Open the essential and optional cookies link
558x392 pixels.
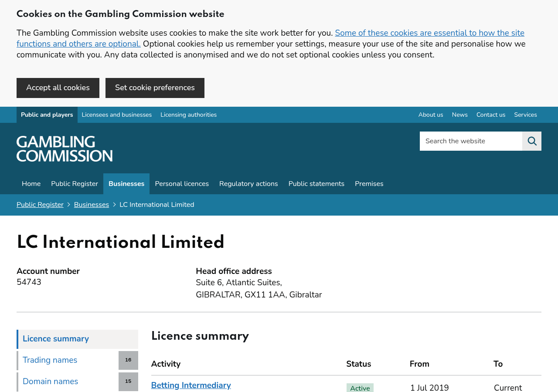[270, 38]
